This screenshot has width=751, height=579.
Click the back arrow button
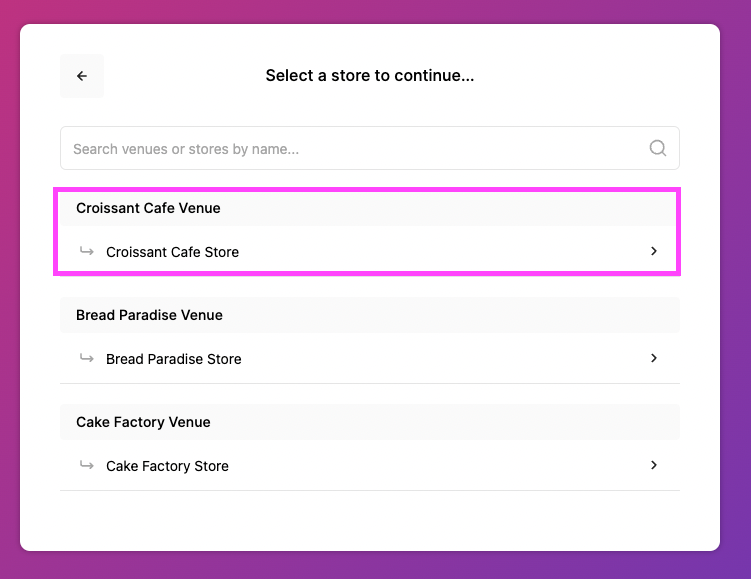pyautogui.click(x=82, y=76)
